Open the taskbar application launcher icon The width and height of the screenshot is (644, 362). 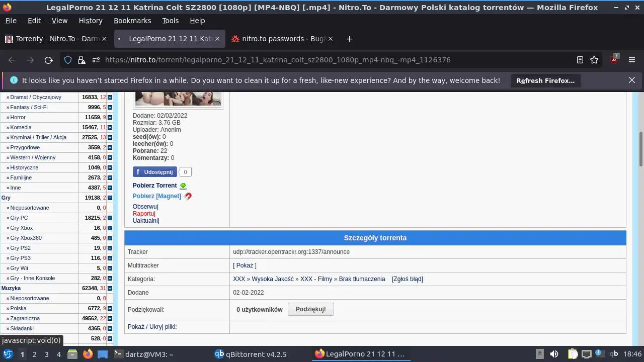tap(8, 354)
